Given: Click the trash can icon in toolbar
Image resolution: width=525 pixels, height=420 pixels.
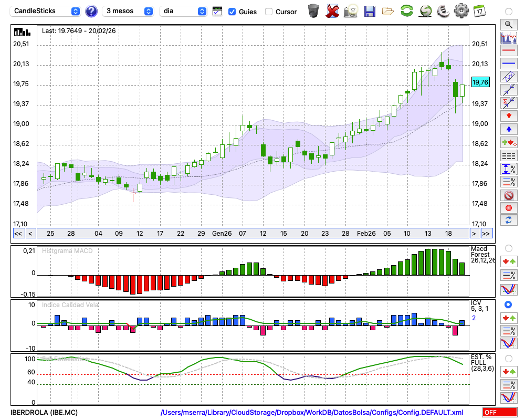Looking at the screenshot, I should point(313,11).
